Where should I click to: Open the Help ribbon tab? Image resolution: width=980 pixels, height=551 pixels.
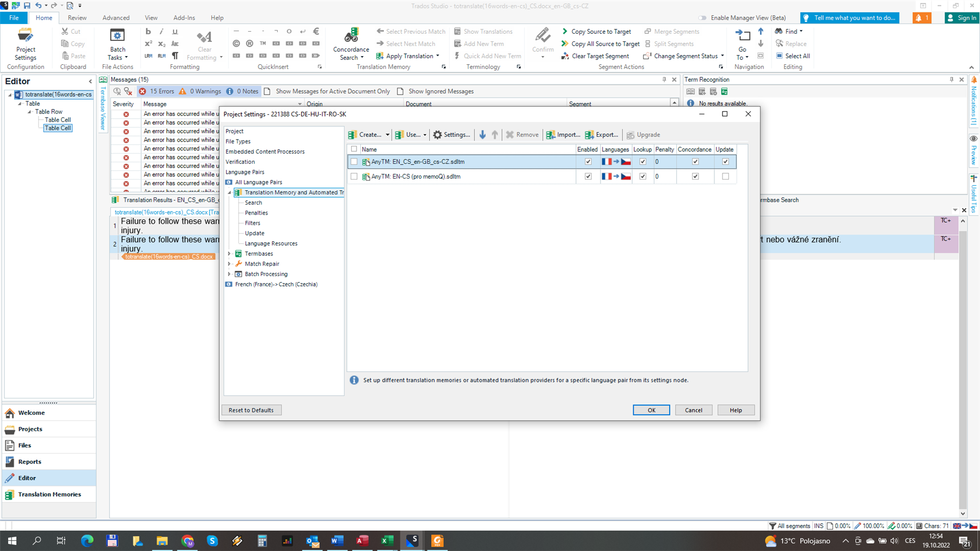pos(217,18)
